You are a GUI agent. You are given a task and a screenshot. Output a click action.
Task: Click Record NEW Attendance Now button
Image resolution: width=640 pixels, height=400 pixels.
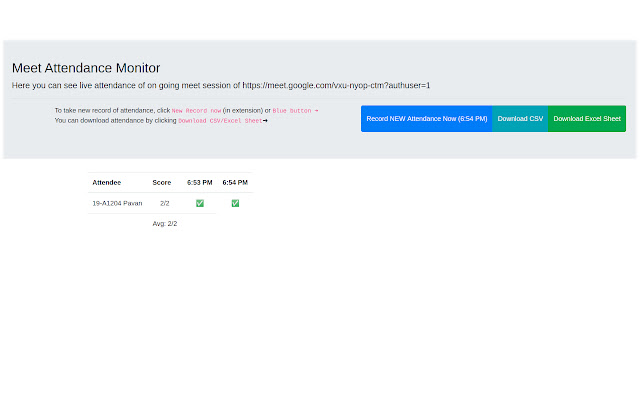(426, 119)
